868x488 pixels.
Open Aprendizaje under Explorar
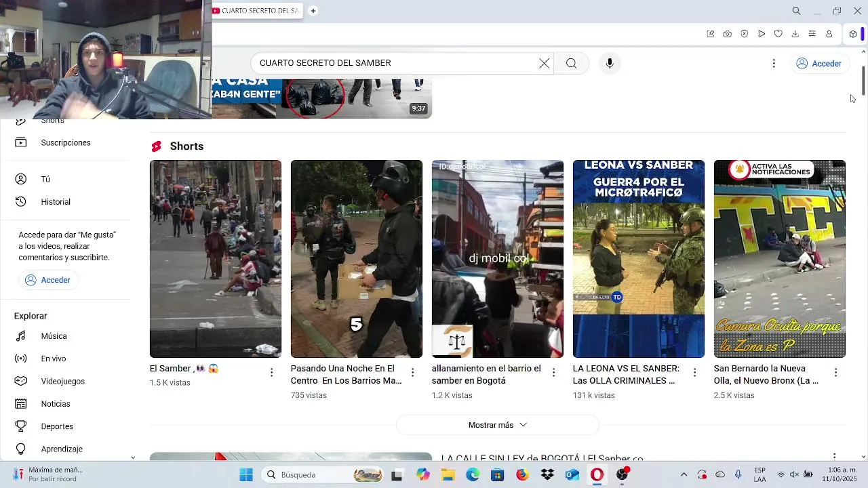click(x=61, y=449)
